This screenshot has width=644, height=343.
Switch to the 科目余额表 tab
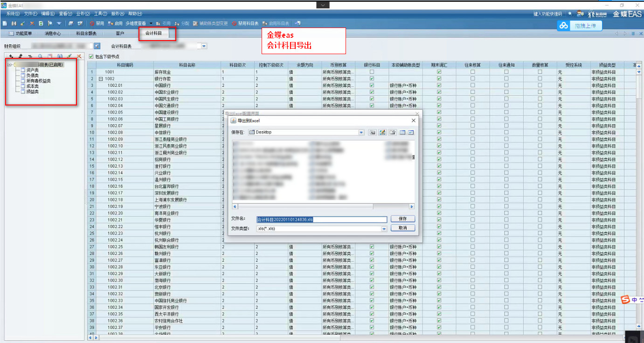click(x=86, y=34)
